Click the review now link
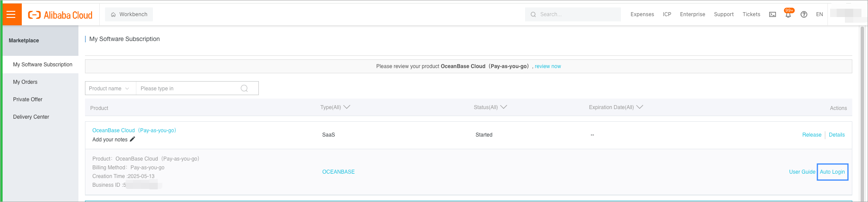The width and height of the screenshot is (868, 202). pos(548,66)
